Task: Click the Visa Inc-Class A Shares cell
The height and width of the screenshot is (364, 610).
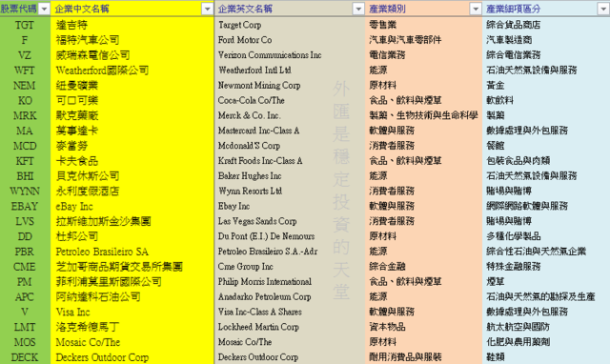Action: point(290,312)
